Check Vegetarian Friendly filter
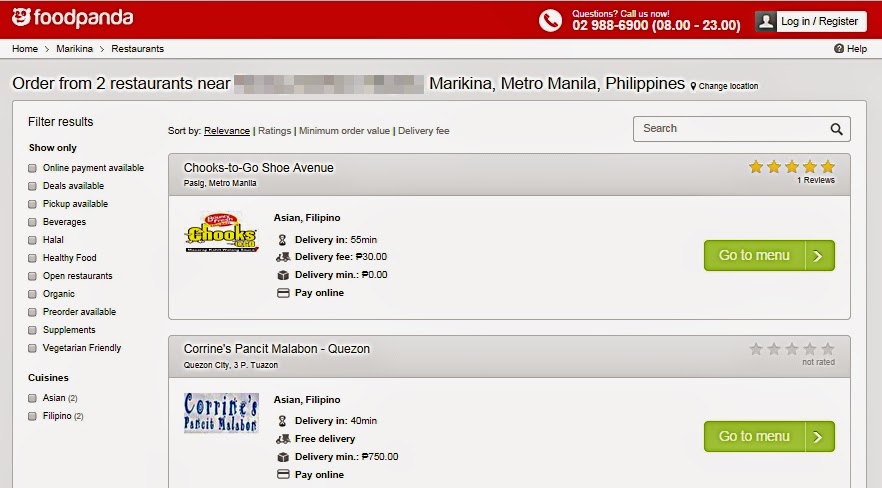Screen dimensions: 882x488 pos(32,348)
